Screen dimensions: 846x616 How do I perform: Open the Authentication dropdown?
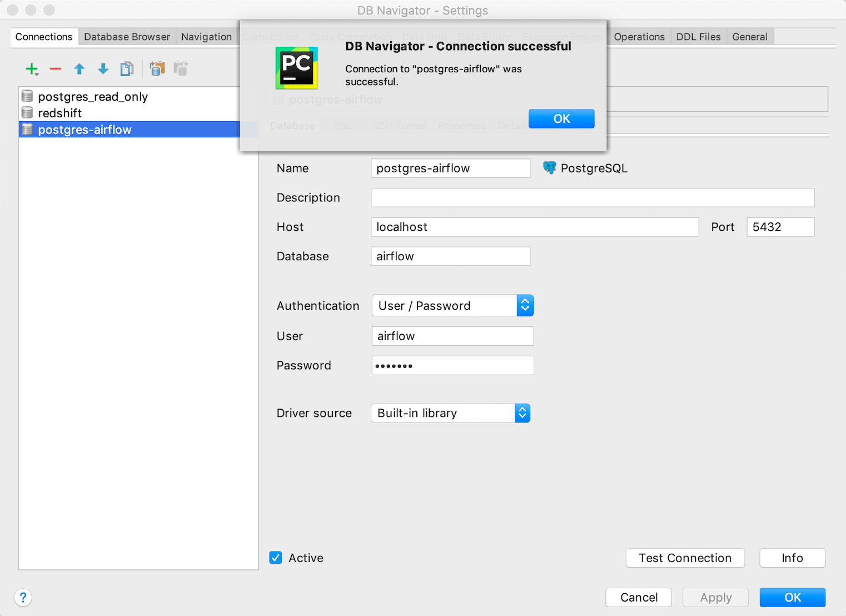click(x=452, y=306)
